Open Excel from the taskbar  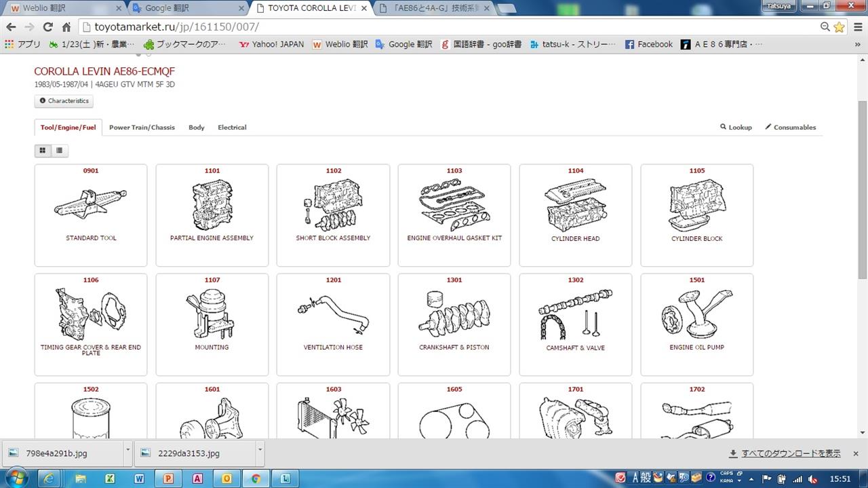point(110,478)
